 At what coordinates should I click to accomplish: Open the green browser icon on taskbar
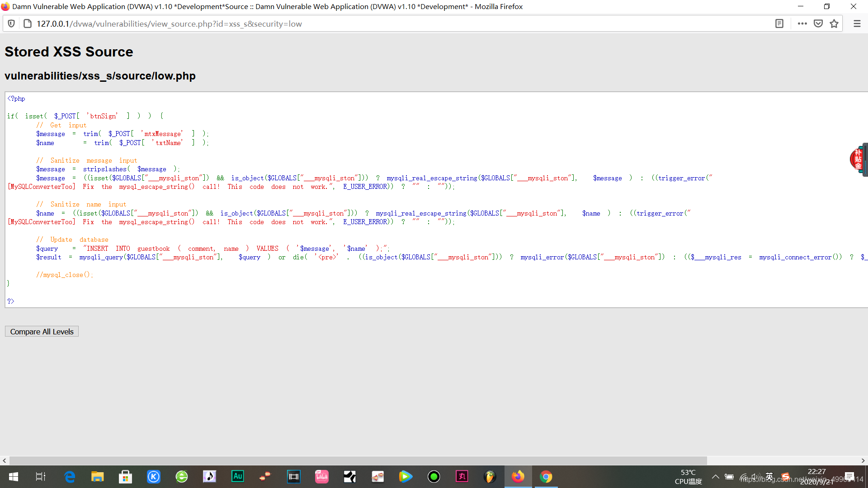pos(182,477)
